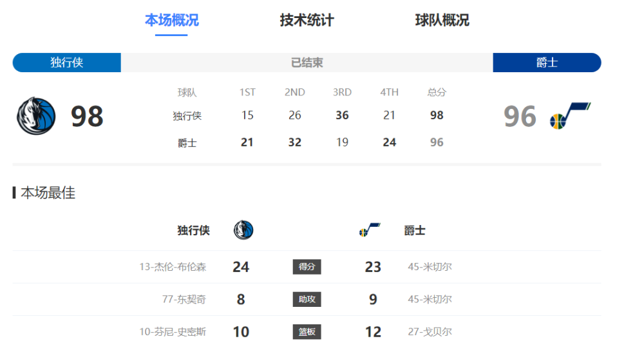This screenshot has width=644, height=352.
Task: Select the blue 独行侠 header pill
Action: click(66, 63)
